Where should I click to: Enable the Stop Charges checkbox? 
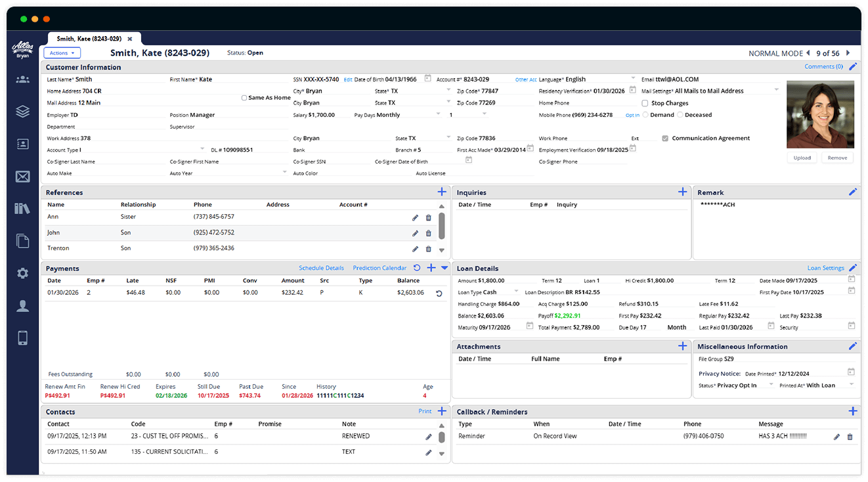click(645, 103)
